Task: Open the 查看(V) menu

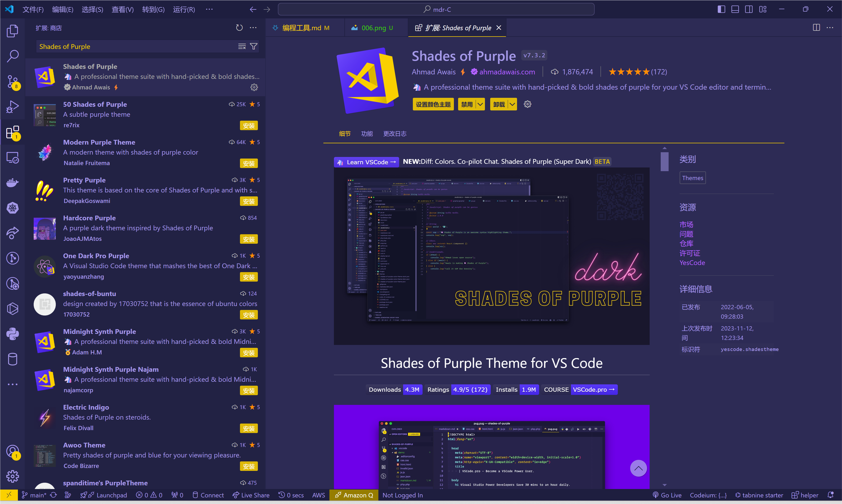Action: click(122, 9)
